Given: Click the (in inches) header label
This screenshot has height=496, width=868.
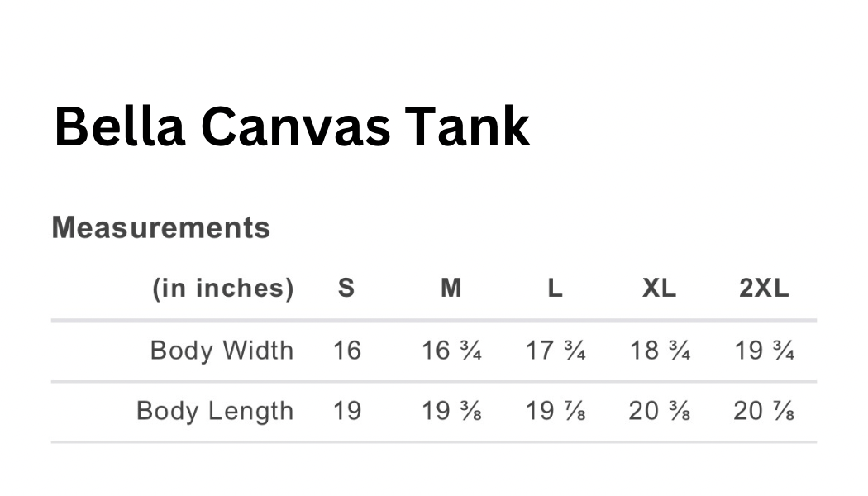Looking at the screenshot, I should tap(222, 288).
